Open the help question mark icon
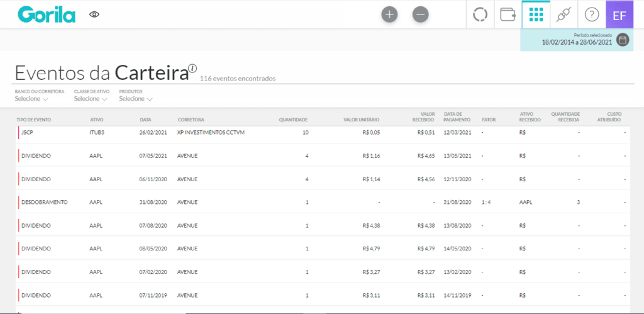The height and width of the screenshot is (314, 644). tap(591, 14)
